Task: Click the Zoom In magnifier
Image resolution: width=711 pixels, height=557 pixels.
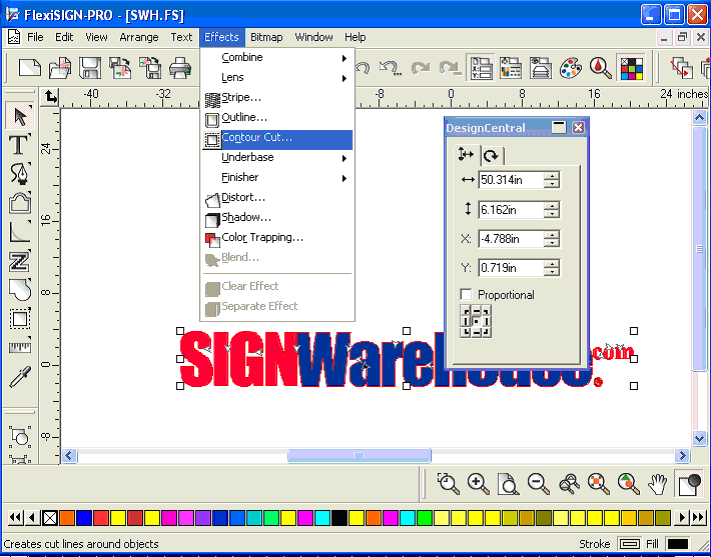Action: tap(479, 484)
